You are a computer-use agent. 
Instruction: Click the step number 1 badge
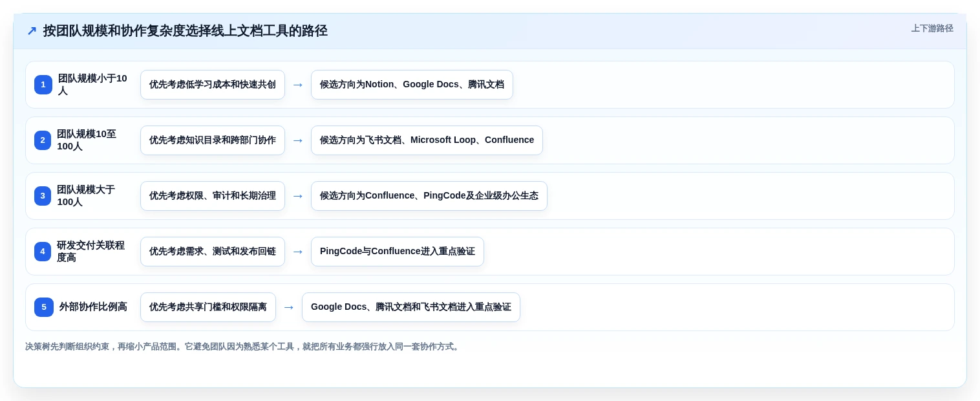pos(43,85)
